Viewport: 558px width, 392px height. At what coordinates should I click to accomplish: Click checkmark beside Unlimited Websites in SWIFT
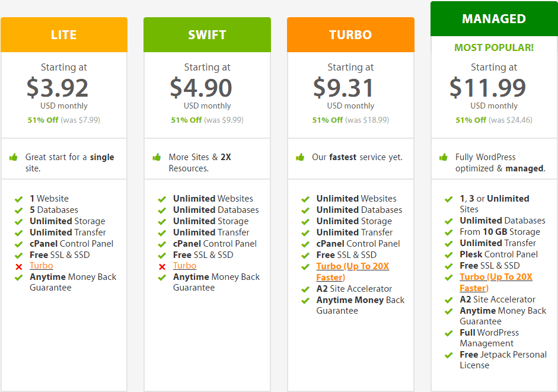click(162, 199)
